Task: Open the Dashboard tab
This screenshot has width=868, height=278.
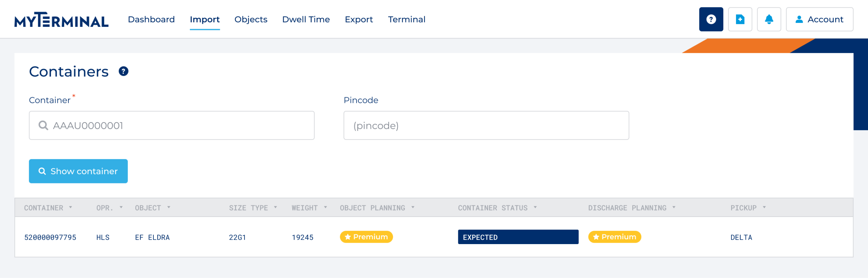Action: 151,20
